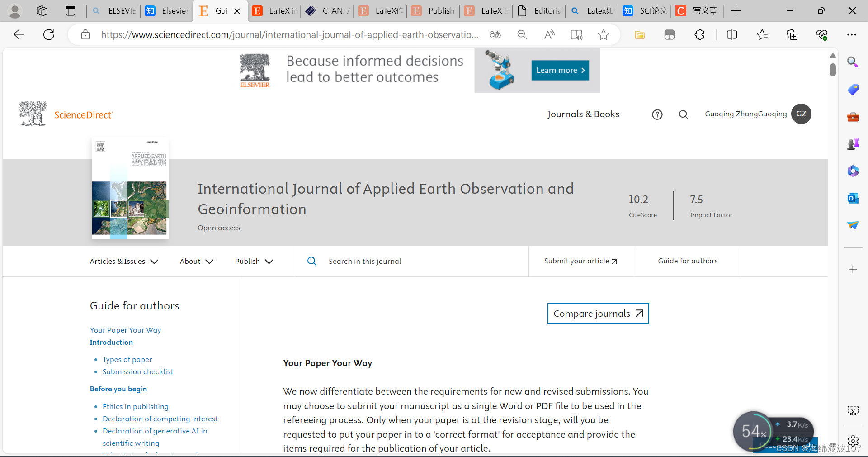Open Games from the Edge sidebar
Screen dimensions: 868x457
click(853, 143)
